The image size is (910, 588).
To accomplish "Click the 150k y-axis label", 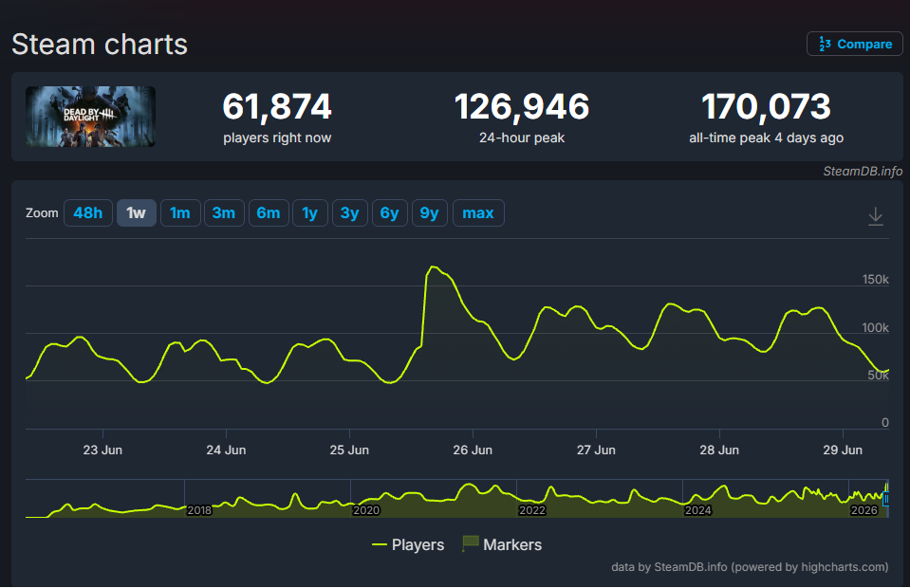I will pos(875,280).
